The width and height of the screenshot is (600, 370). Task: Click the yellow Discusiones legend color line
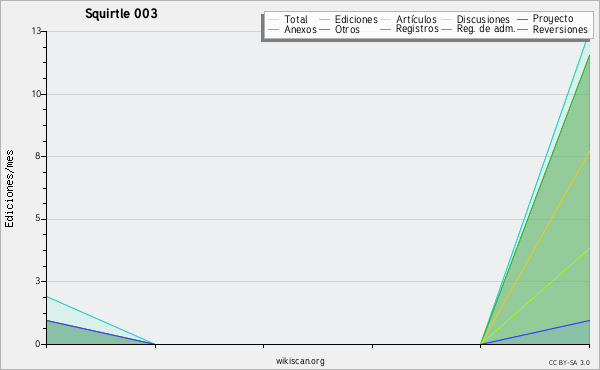click(x=447, y=19)
